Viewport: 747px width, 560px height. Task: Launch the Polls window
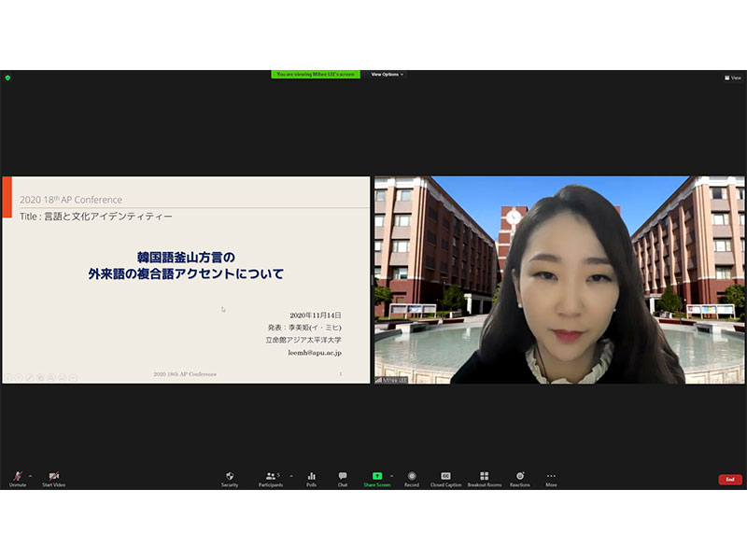(x=312, y=478)
